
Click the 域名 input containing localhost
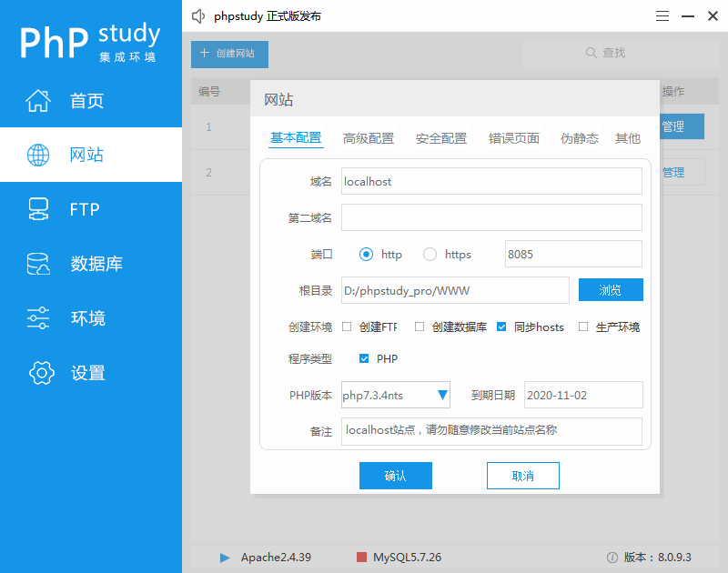tap(491, 181)
